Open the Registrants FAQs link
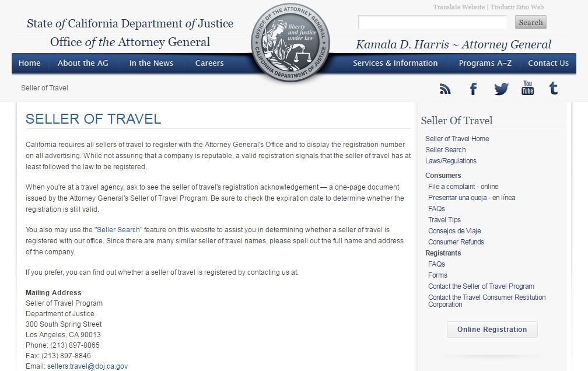Viewport: 588px width, 371px height. click(436, 264)
